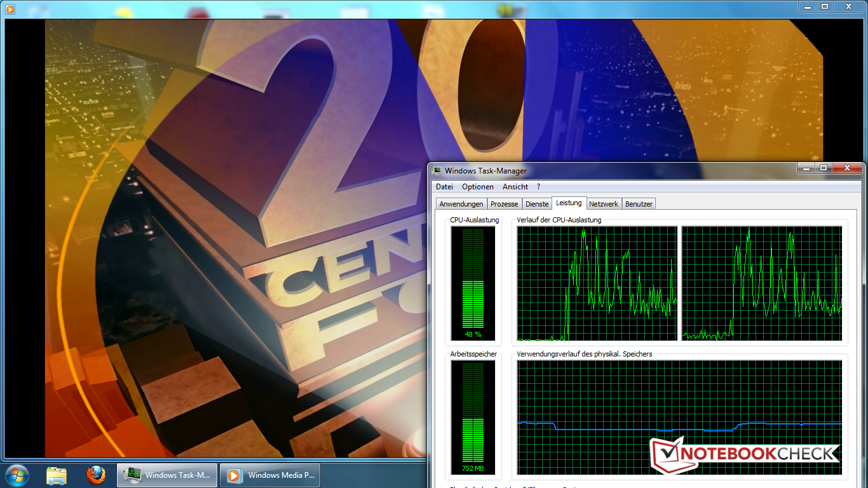This screenshot has height=488, width=868.
Task: Click the first CPU core history graph
Action: point(597,283)
